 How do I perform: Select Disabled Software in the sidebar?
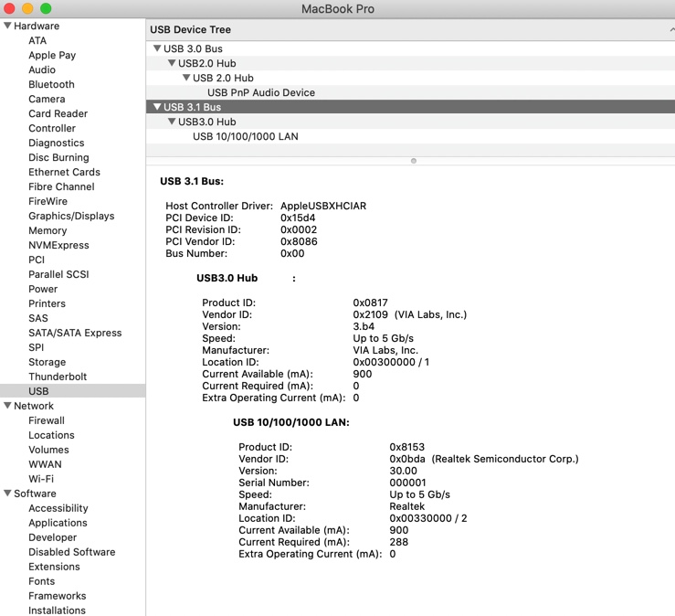click(72, 552)
